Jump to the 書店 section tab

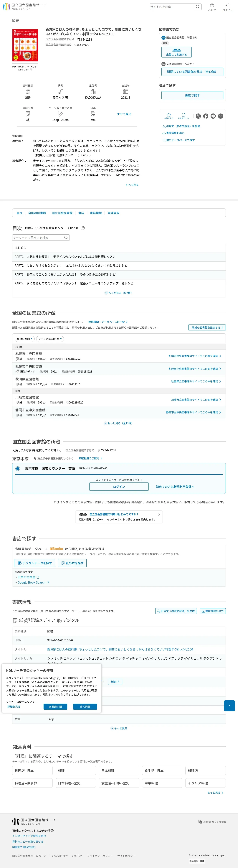click(x=81, y=213)
